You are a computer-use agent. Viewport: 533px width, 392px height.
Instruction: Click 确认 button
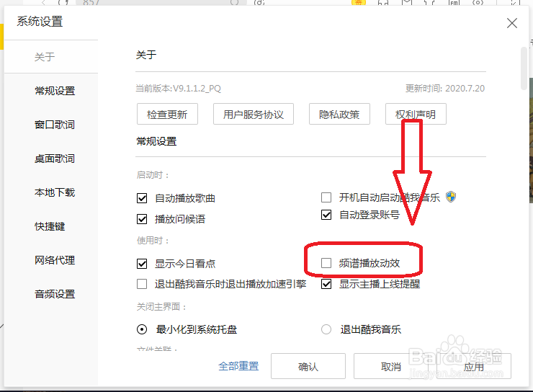[308, 366]
